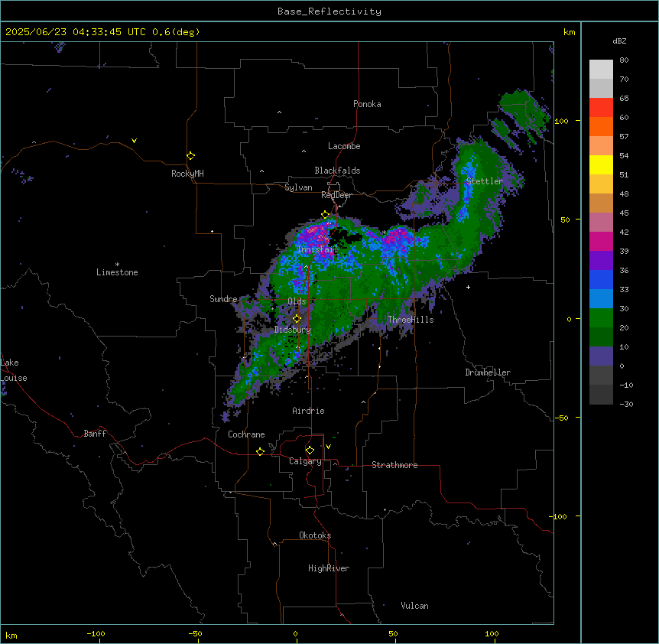Image resolution: width=659 pixels, height=644 pixels.
Task: Select the Ponoka city label
Action: point(367,104)
